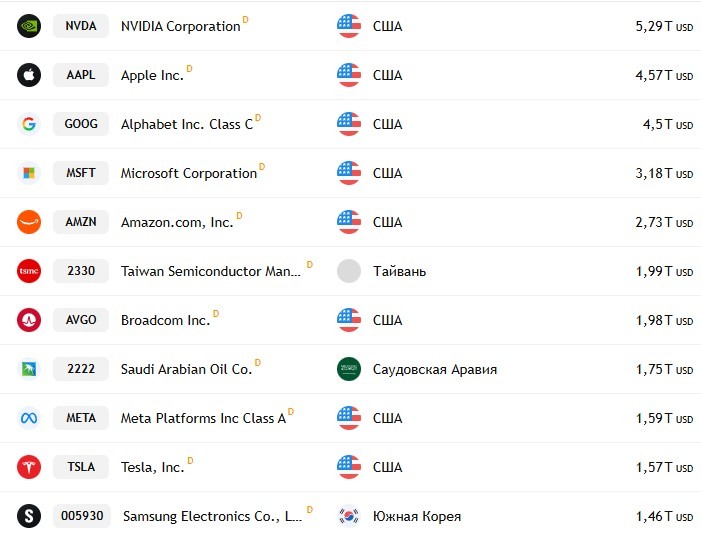Click the Apple logo icon

point(29,75)
